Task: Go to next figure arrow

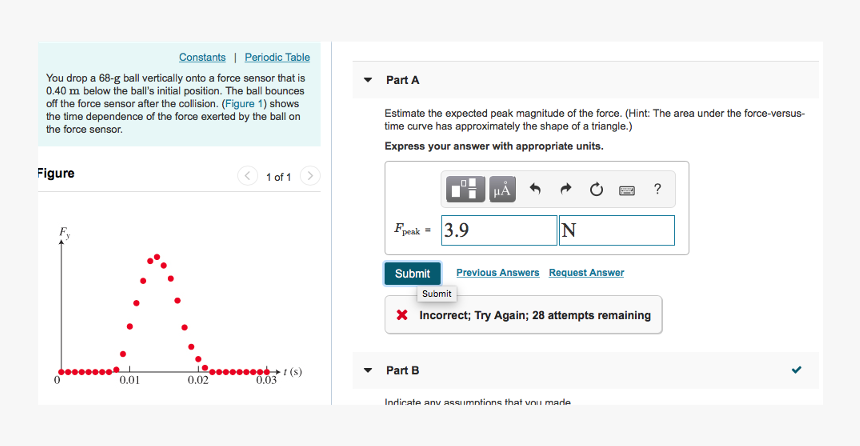Action: tap(310, 176)
